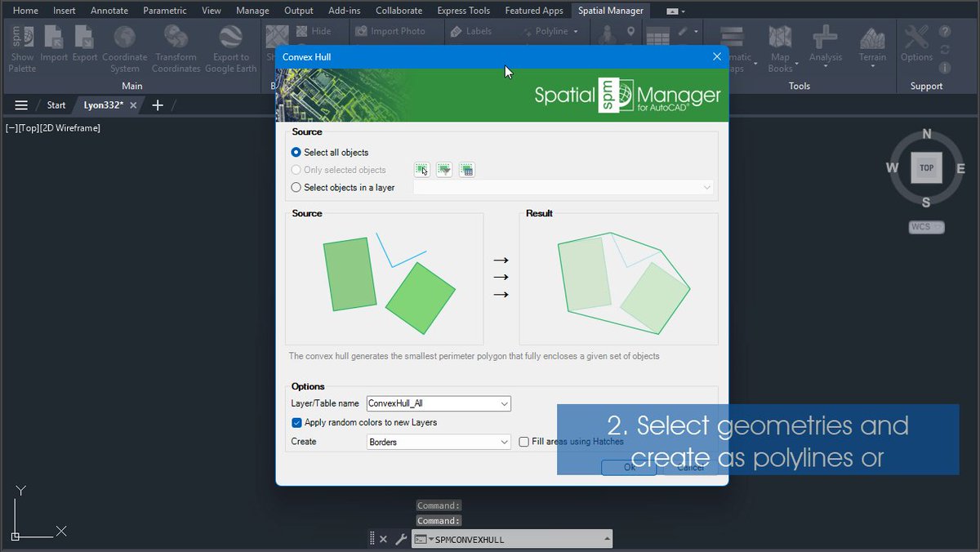This screenshot has width=980, height=552.
Task: Open the Manage ribbon tab
Action: point(252,11)
